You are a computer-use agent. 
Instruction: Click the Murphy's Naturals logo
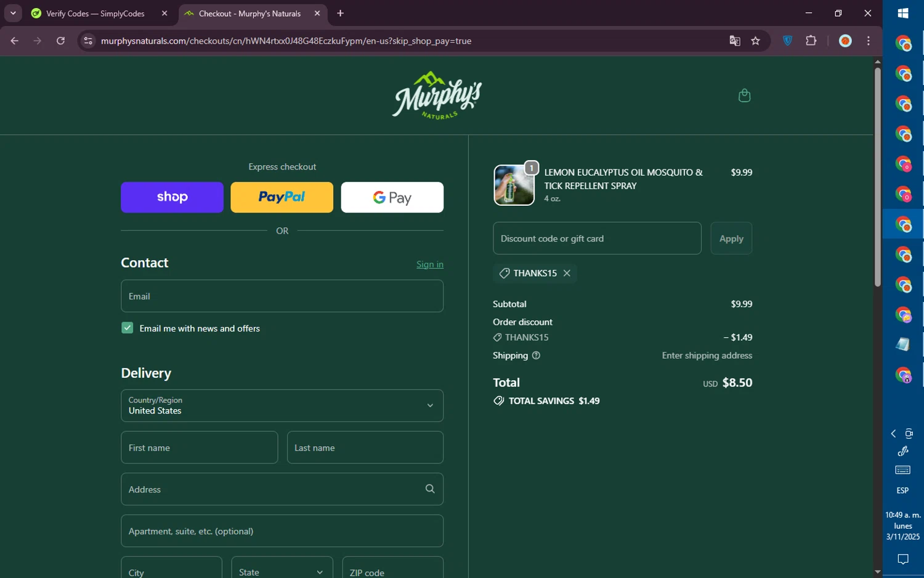point(437,96)
